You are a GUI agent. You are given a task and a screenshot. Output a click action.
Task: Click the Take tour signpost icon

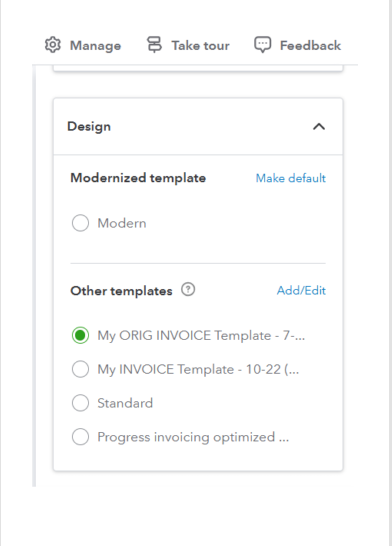[154, 45]
